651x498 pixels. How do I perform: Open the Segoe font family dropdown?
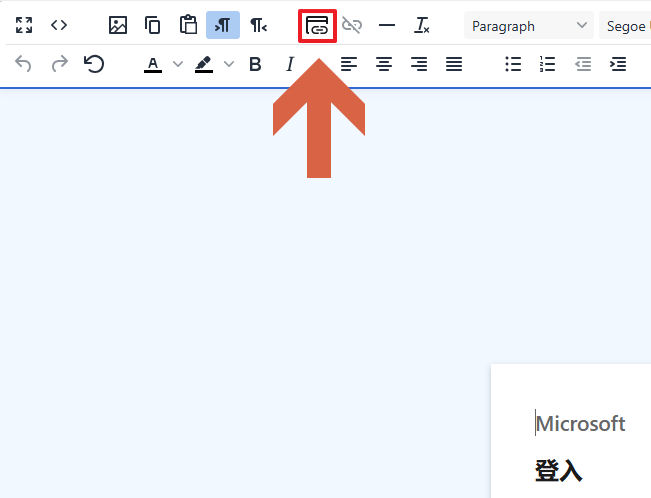[626, 26]
